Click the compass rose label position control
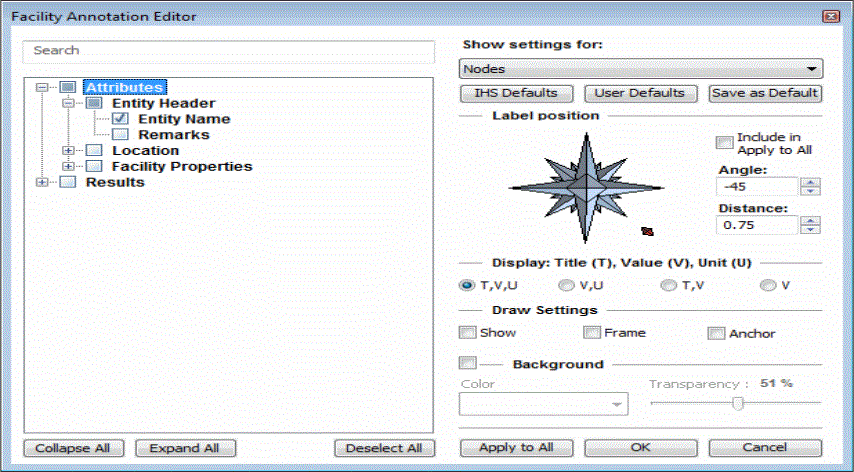 coord(585,187)
